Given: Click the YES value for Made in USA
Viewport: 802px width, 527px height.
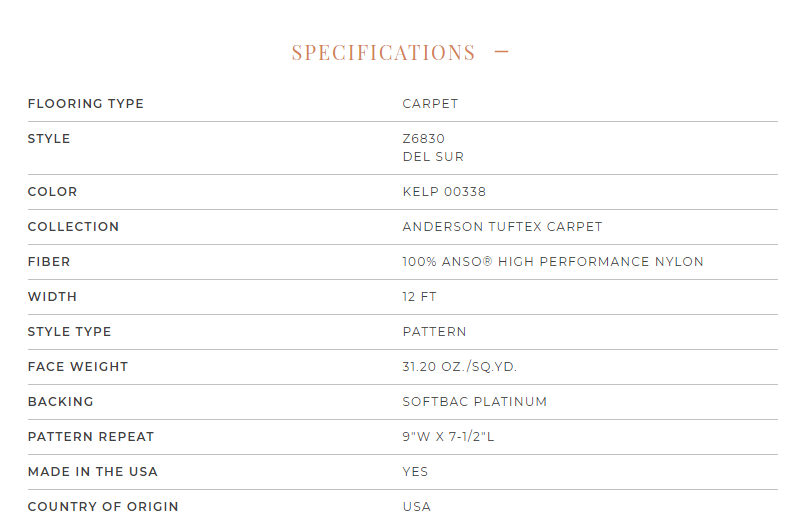Looking at the screenshot, I should click(x=415, y=472).
